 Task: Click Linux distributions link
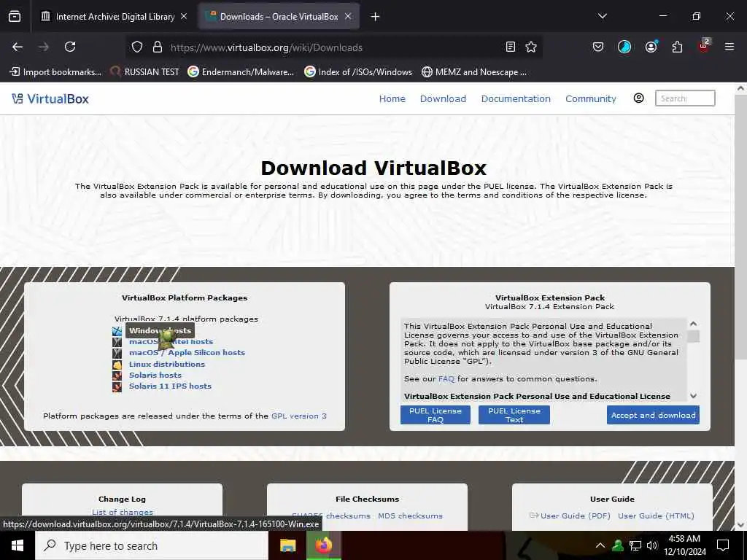point(167,365)
